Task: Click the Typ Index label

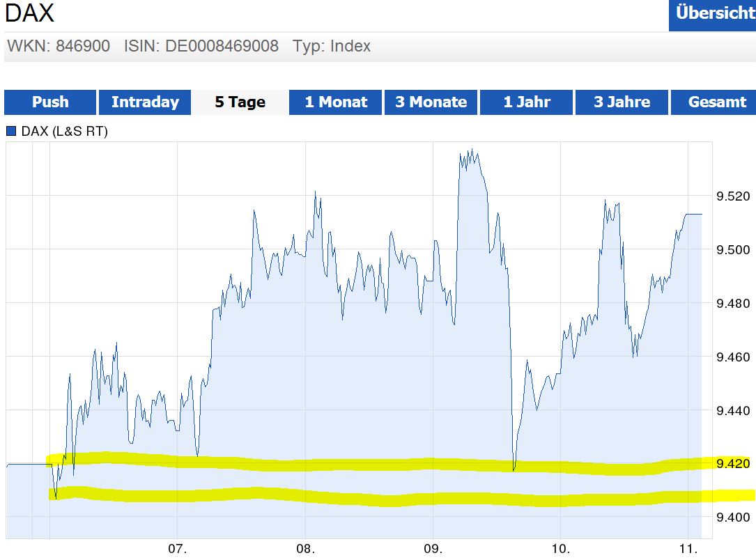Action: pyautogui.click(x=332, y=46)
